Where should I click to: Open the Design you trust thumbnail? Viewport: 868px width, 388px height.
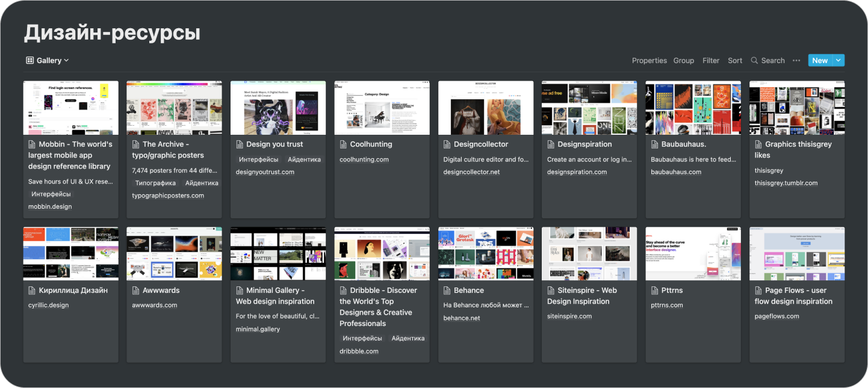(x=278, y=108)
